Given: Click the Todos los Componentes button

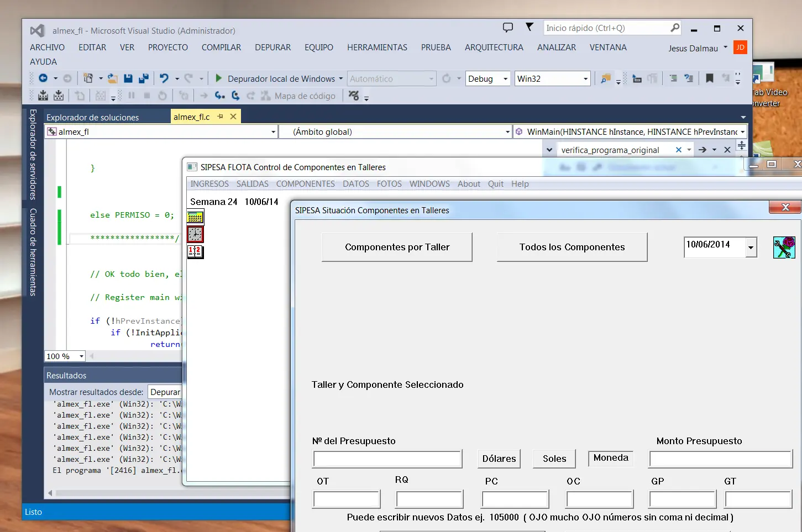Looking at the screenshot, I should click(572, 247).
